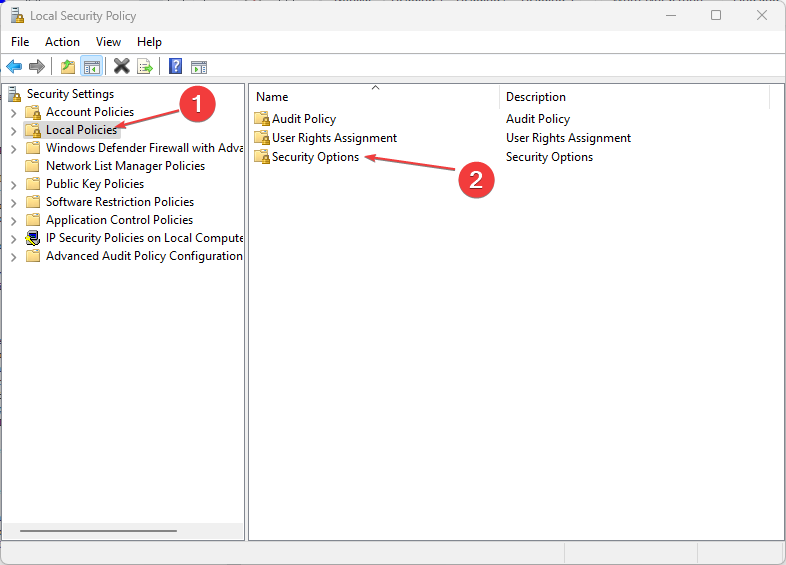Expand the IP Security Policies node
Viewport: 786px width, 565px height.
14,239
